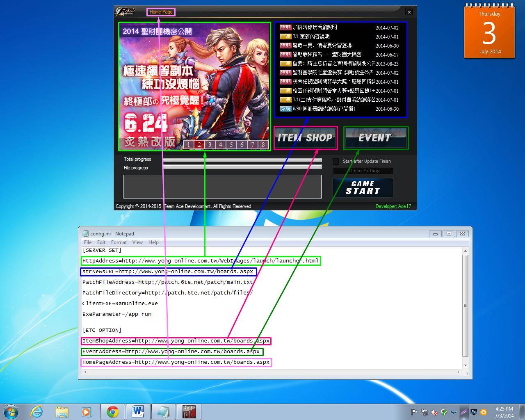This screenshot has height=420, width=525.
Task: Click the ExeParameter=/app_run line
Action: [117, 314]
